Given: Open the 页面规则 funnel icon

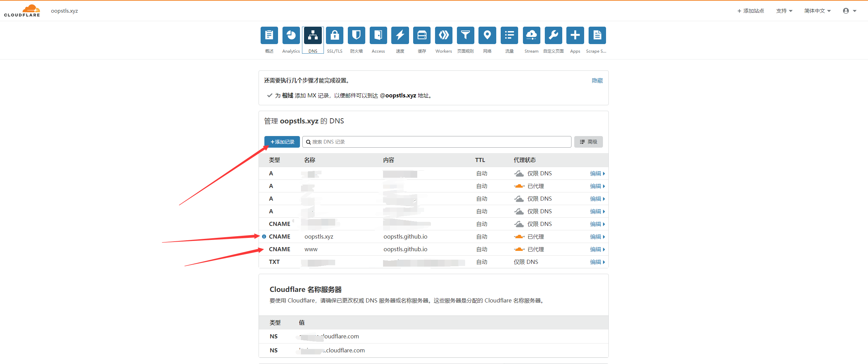Looking at the screenshot, I should (x=465, y=35).
